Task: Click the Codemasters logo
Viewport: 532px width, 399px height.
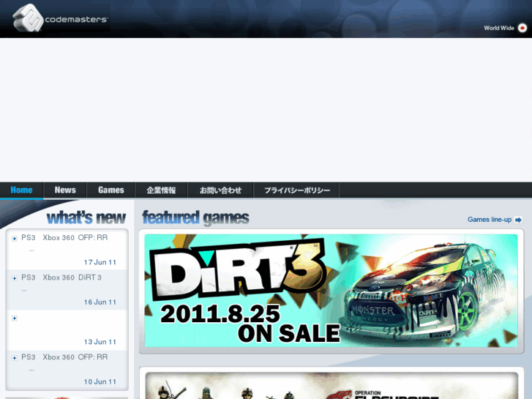Action: coord(60,18)
